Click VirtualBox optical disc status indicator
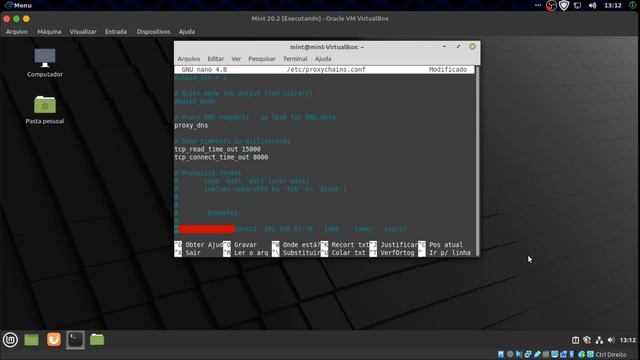Image resolution: width=640 pixels, height=360 pixels. pyautogui.click(x=510, y=354)
